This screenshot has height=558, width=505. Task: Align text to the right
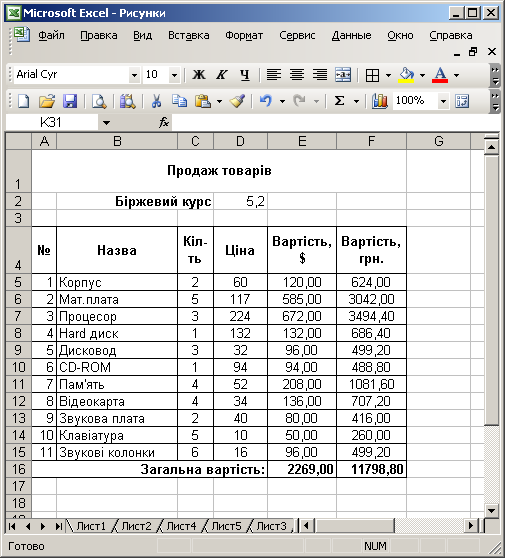320,75
